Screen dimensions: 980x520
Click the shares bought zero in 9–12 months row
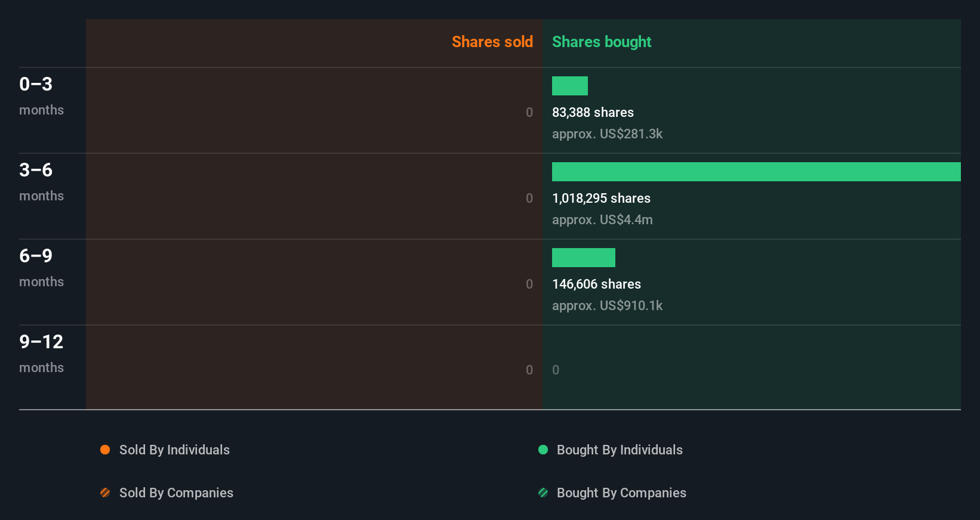(x=556, y=370)
